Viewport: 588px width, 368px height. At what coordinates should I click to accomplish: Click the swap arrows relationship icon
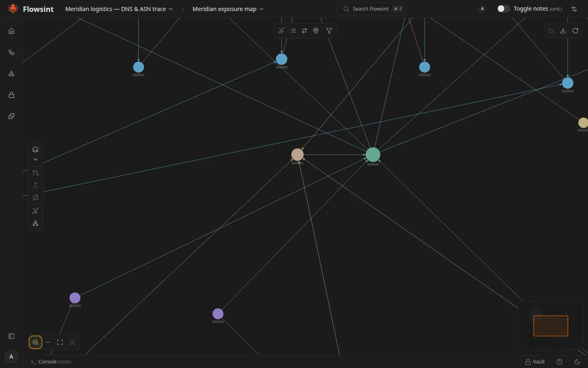coord(304,31)
